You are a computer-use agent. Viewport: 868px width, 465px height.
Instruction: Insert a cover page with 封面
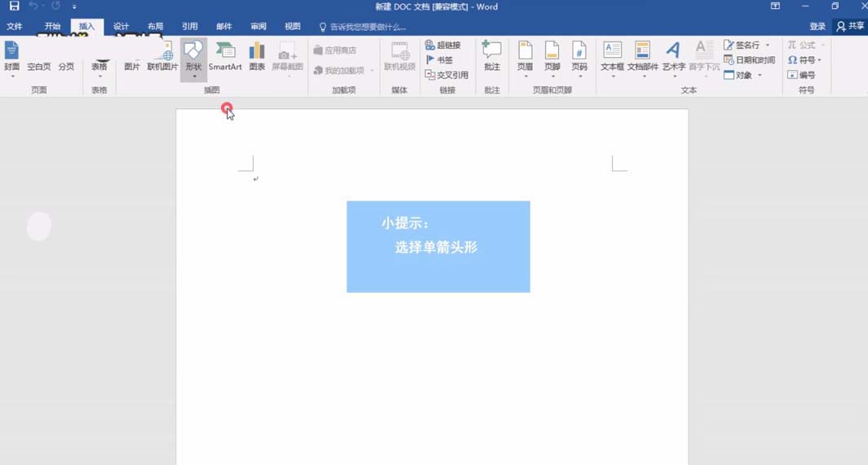[11, 59]
